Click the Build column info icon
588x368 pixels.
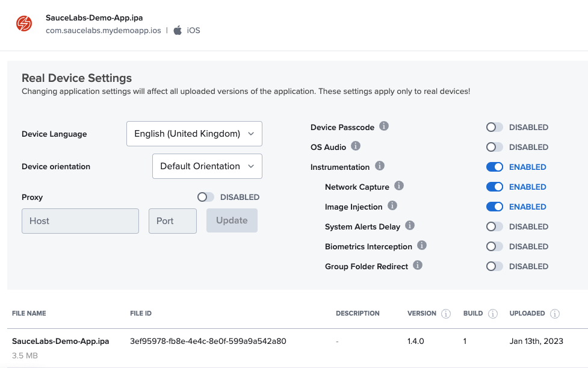point(492,313)
